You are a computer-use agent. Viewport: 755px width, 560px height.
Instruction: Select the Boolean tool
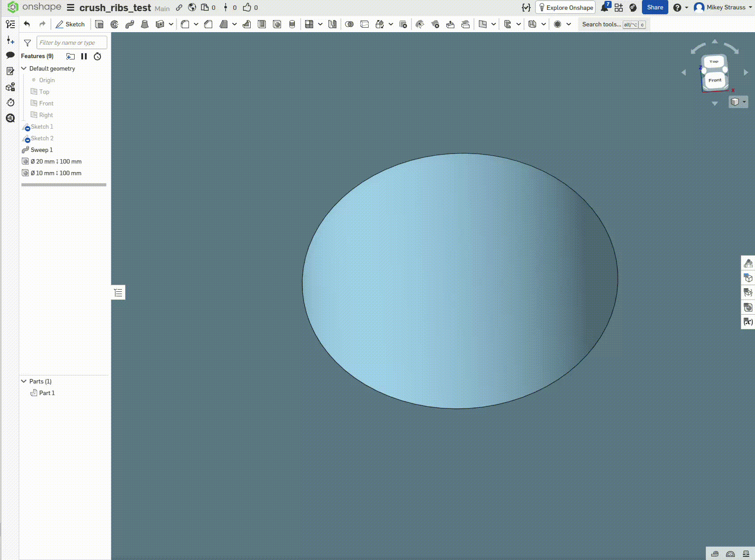(349, 24)
